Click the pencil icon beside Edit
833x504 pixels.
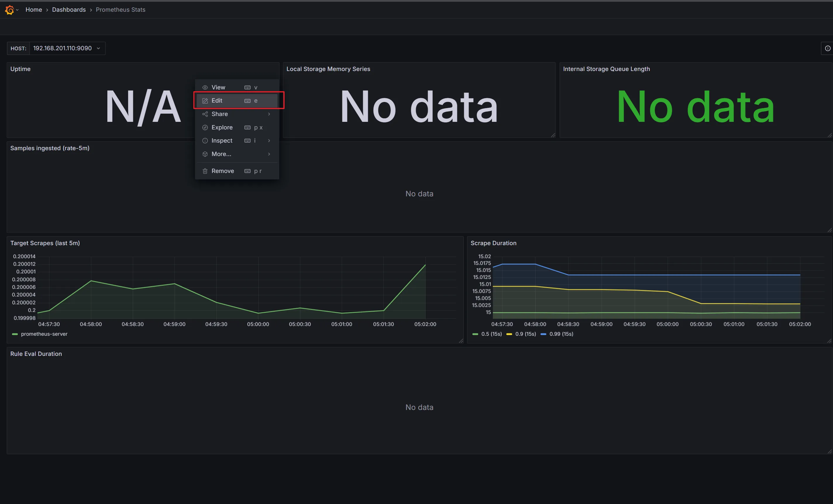205,101
